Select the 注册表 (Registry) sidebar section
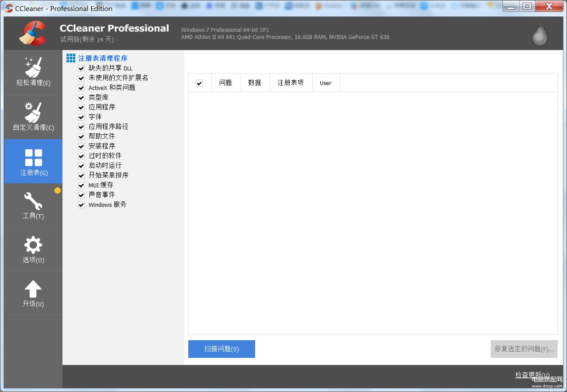The width and height of the screenshot is (567, 392). tap(33, 161)
